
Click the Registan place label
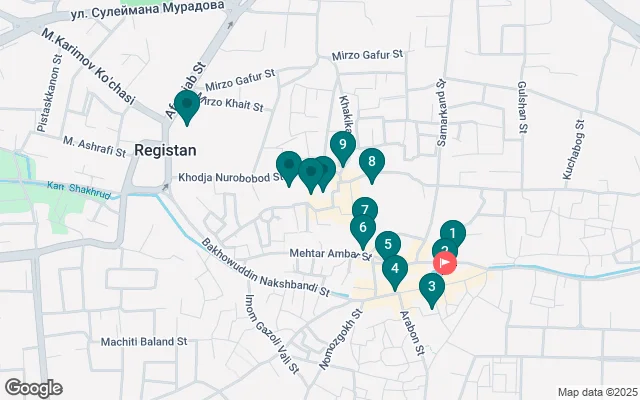[164, 149]
